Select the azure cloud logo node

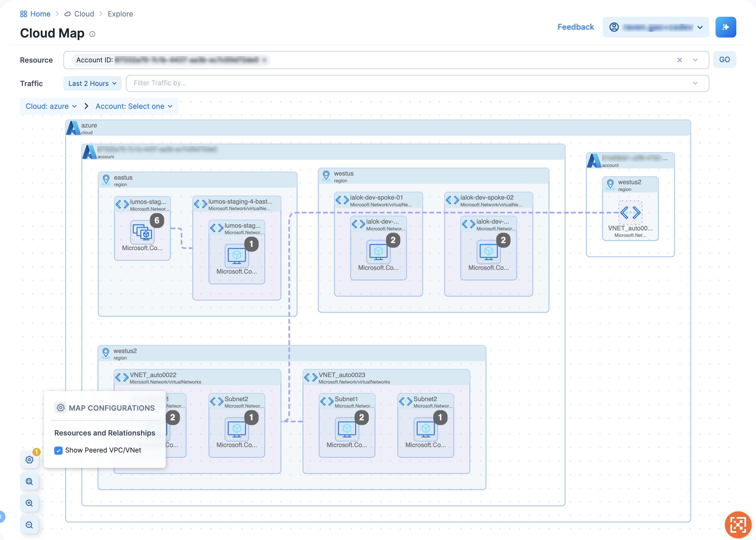(x=73, y=128)
